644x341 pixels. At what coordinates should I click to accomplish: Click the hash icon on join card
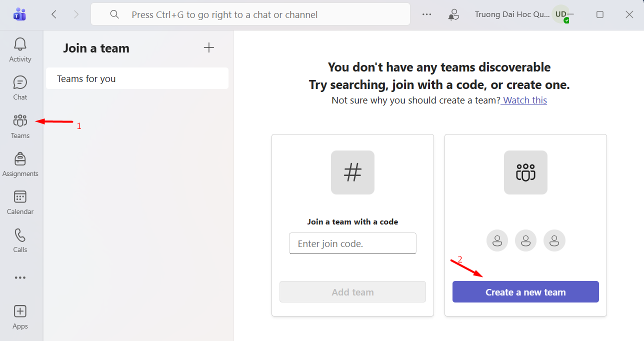click(352, 172)
